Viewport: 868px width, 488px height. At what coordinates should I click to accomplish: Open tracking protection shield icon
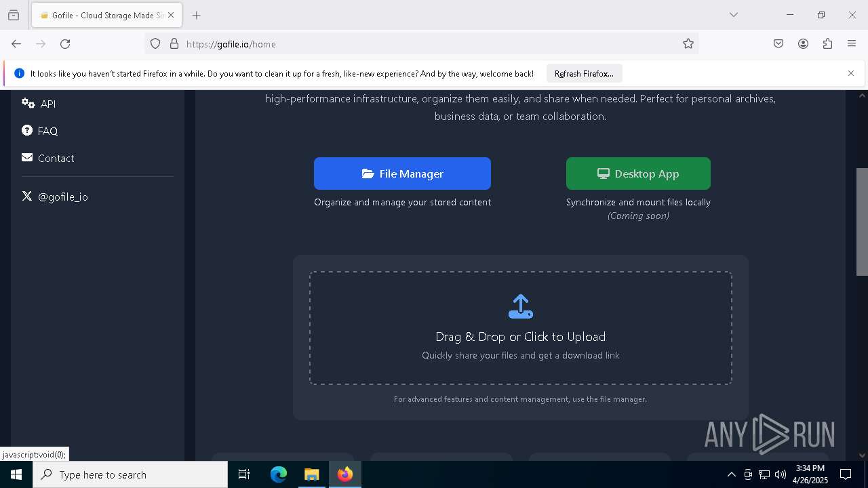[x=155, y=43]
